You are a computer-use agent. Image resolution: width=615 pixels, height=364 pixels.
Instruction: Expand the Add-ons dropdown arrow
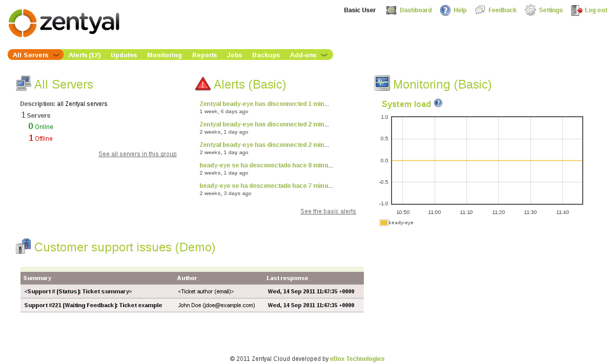pos(324,55)
